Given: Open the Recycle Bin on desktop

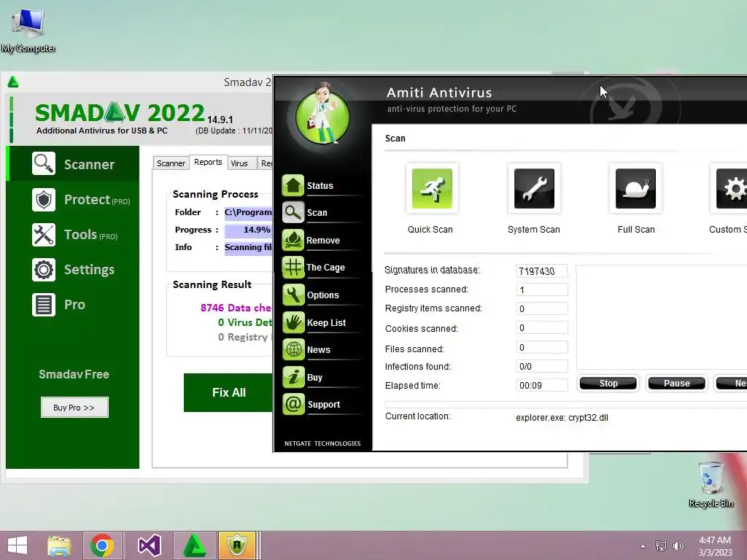Looking at the screenshot, I should click(711, 484).
